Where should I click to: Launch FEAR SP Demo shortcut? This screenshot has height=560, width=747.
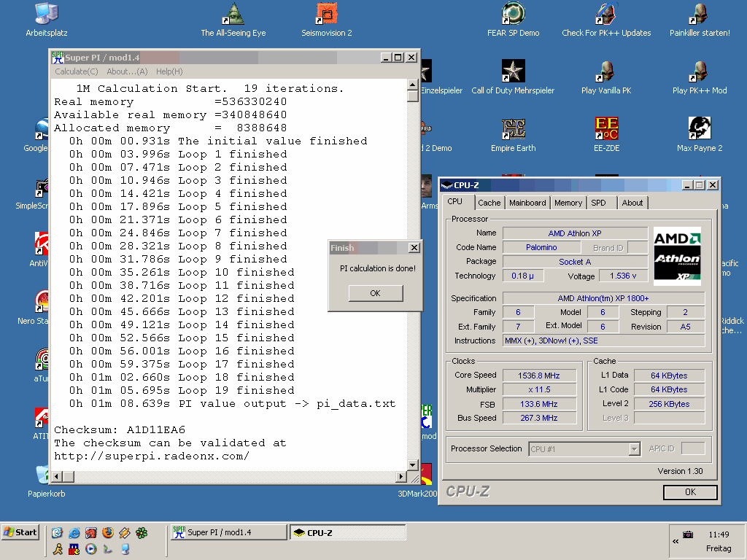pos(513,20)
